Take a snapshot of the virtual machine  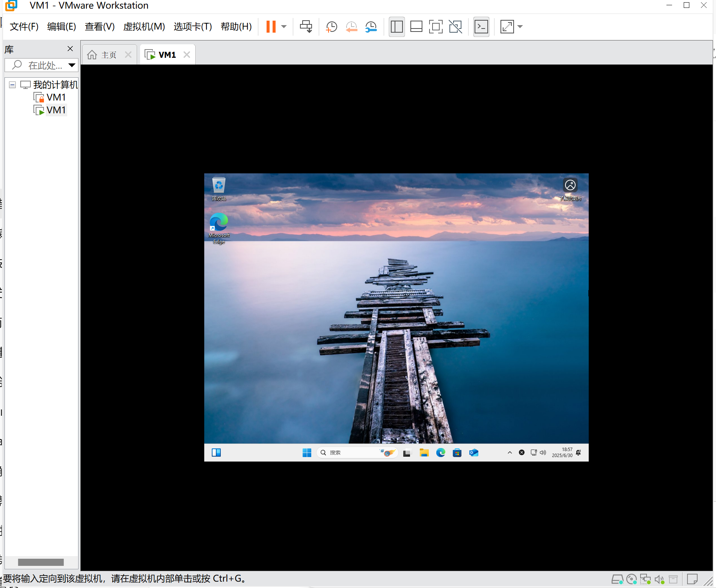point(332,27)
